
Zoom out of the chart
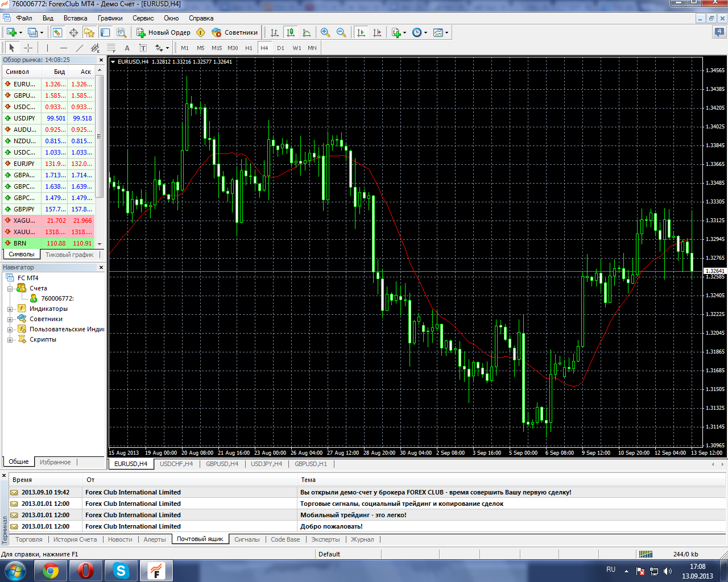341,32
